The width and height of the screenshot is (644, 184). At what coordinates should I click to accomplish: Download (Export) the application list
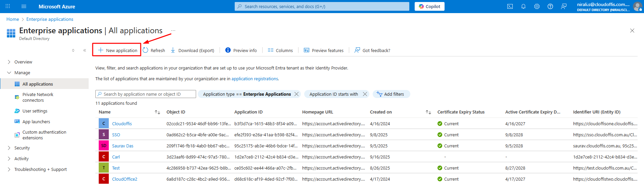tap(192, 50)
